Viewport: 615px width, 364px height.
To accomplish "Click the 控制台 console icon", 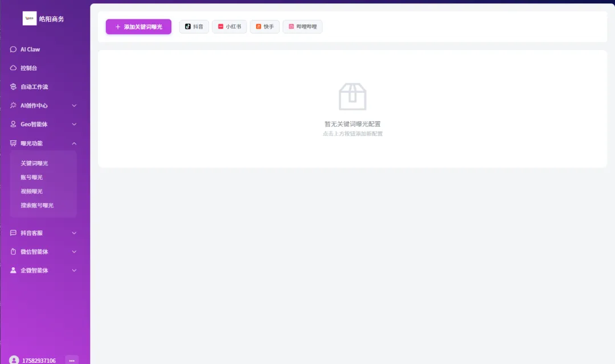I will [x=13, y=68].
